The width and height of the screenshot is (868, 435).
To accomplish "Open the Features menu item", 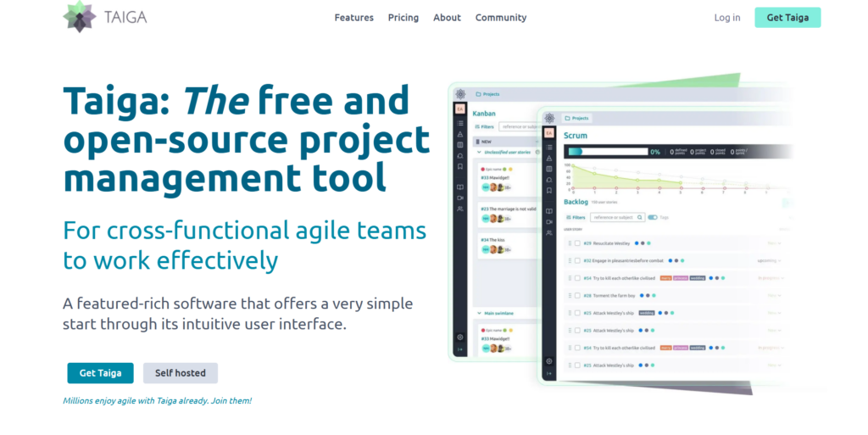I will pos(353,18).
